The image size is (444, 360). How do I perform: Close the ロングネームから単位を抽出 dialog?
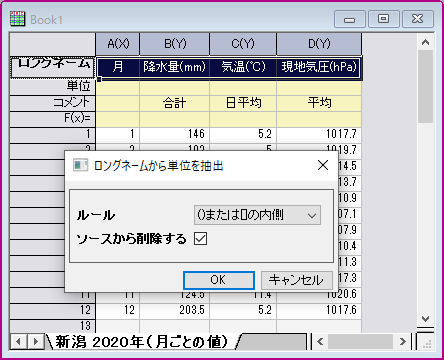tap(323, 165)
